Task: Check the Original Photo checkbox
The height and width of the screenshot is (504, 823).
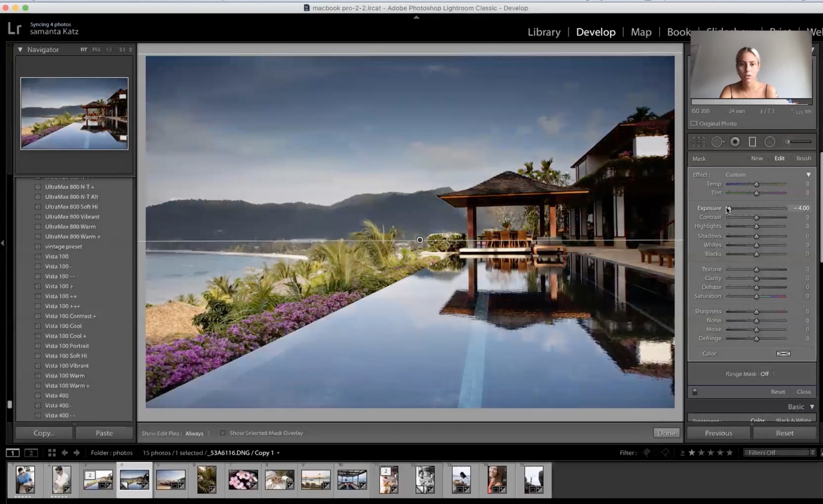Action: coord(694,124)
